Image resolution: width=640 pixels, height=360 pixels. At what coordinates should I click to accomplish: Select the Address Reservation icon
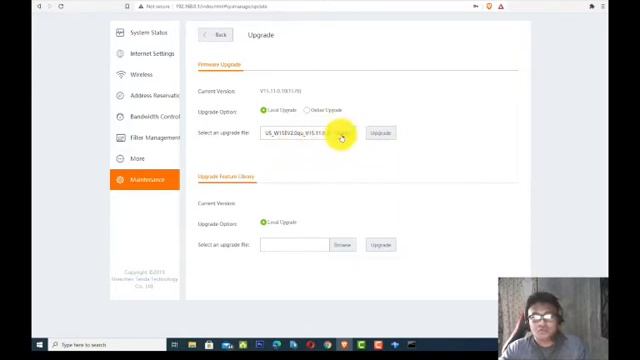pyautogui.click(x=120, y=96)
